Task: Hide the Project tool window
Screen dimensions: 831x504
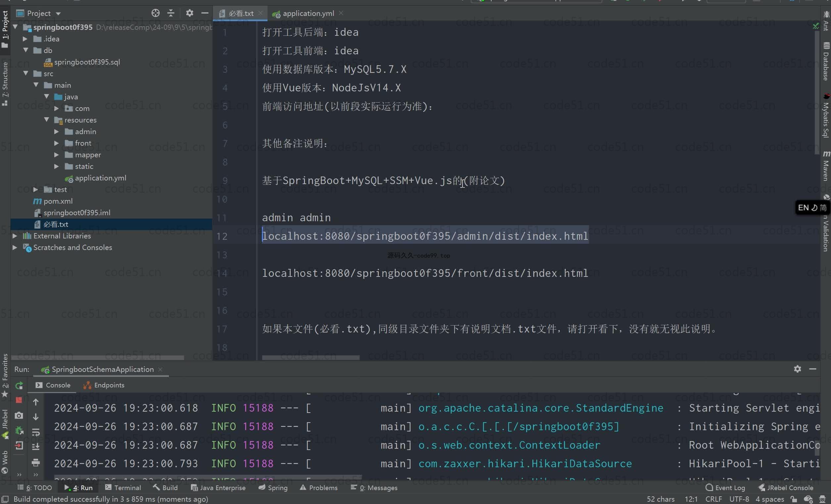Action: pyautogui.click(x=205, y=13)
